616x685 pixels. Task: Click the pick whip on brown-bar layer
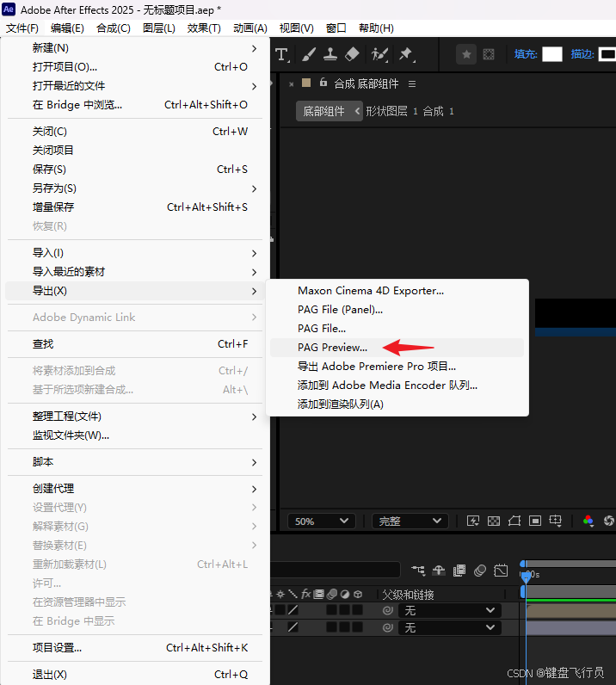pos(387,610)
